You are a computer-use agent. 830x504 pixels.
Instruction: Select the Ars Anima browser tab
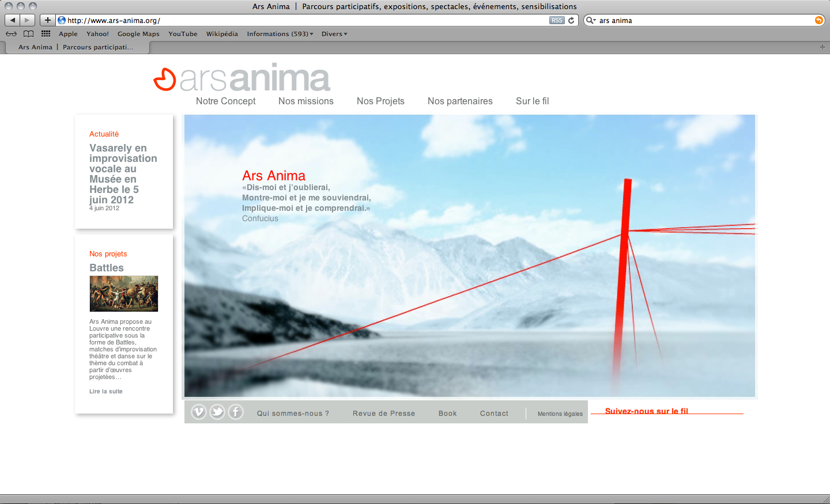75,47
